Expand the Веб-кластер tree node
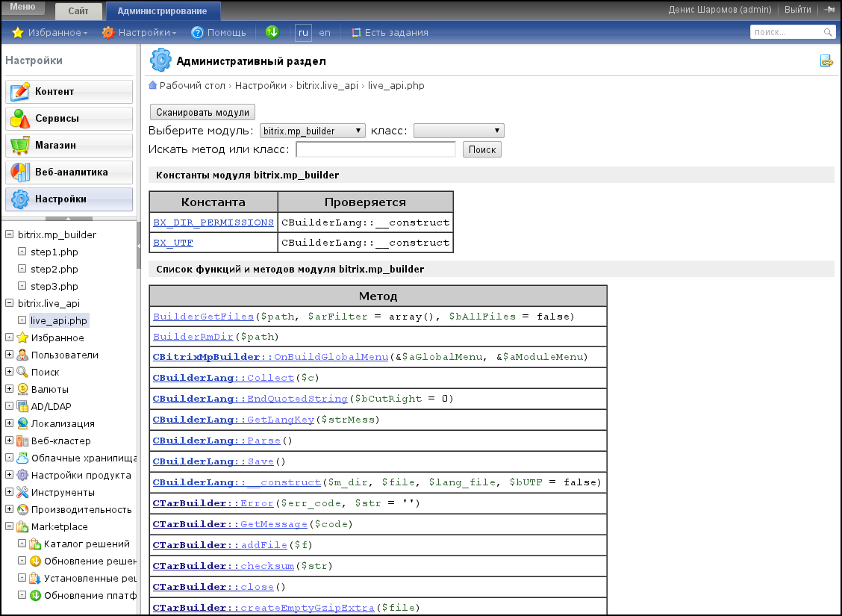The height and width of the screenshot is (616, 842). coord(9,441)
